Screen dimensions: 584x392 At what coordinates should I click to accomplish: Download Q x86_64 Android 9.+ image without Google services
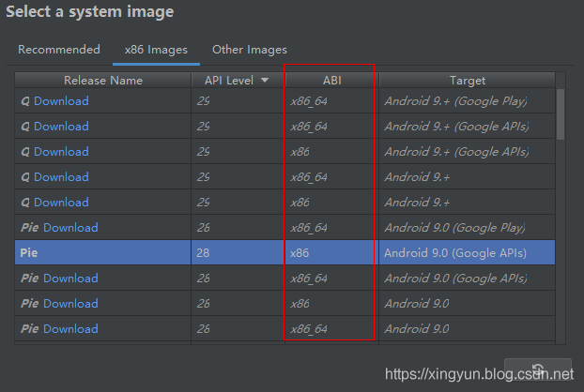pyautogui.click(x=61, y=177)
